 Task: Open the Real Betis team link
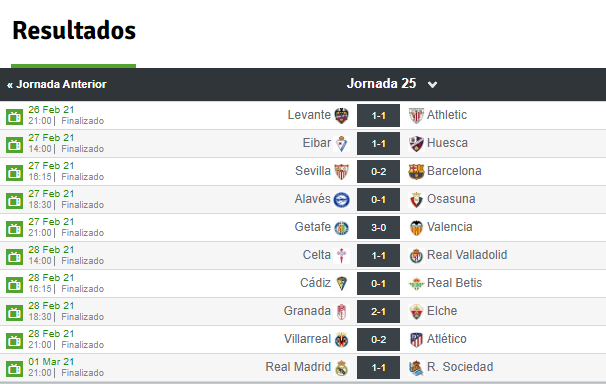[454, 283]
